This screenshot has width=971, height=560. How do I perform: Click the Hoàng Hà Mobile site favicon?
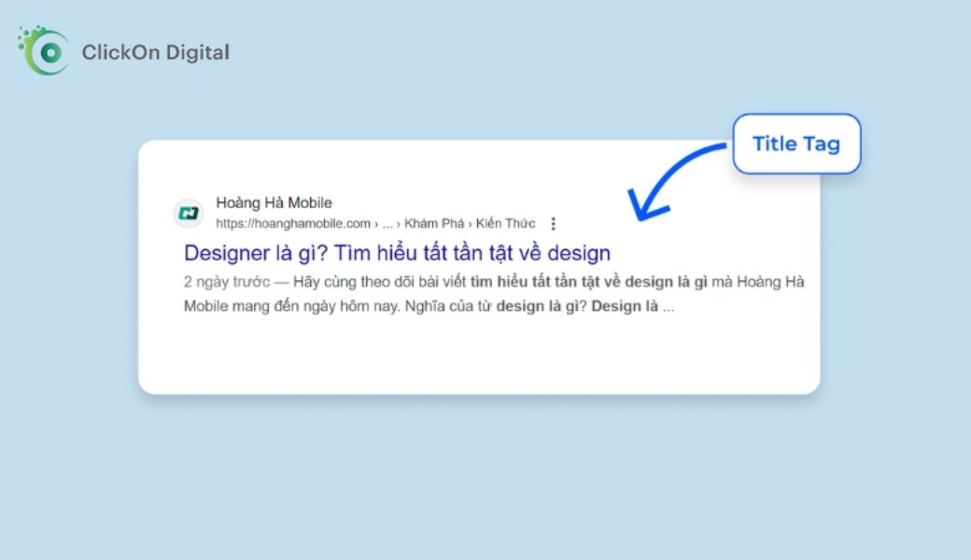(189, 214)
